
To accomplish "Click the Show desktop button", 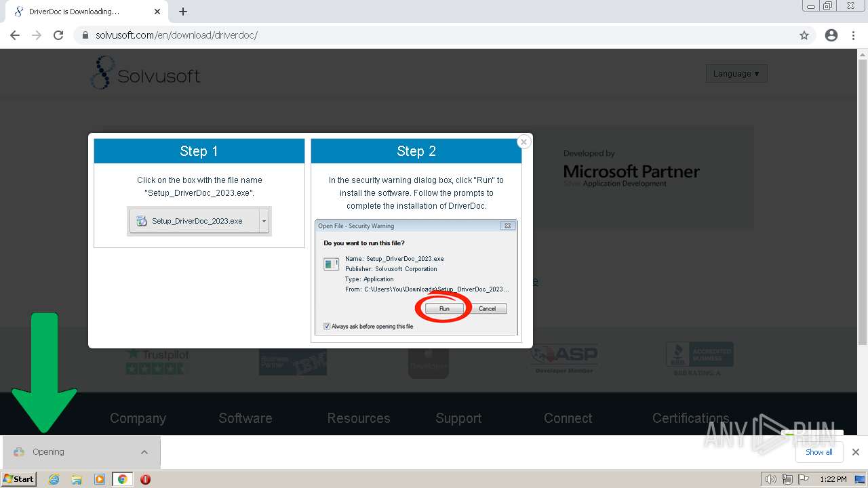I will click(861, 479).
